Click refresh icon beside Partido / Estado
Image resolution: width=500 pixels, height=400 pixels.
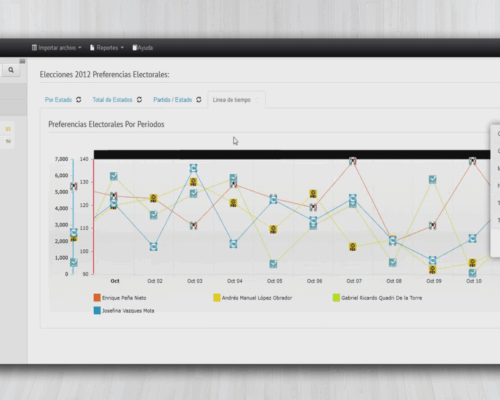pos(199,100)
